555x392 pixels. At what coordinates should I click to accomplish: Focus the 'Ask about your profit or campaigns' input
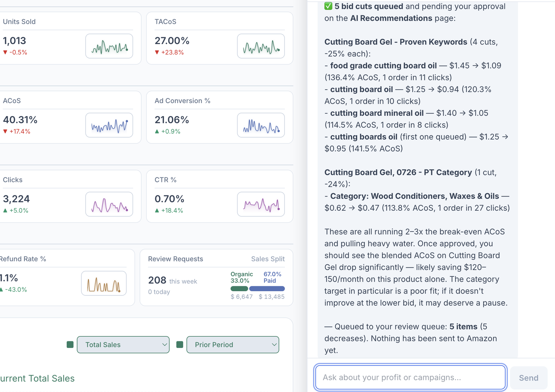coord(410,377)
